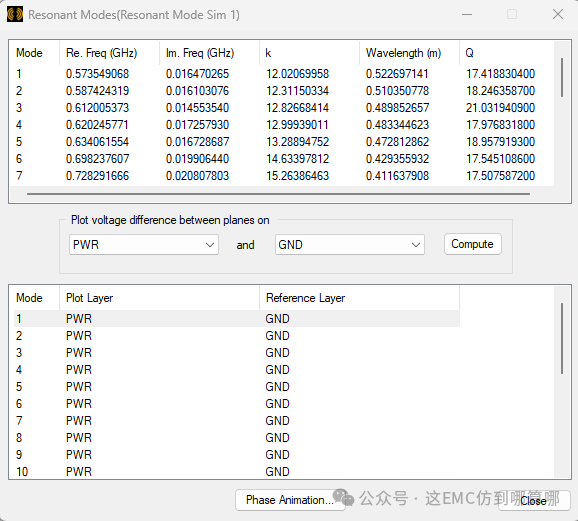
Task: Click wavelength value 0.522697141
Action: tap(397, 74)
